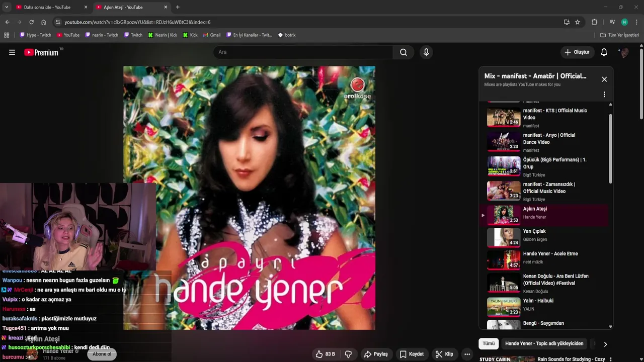Open options for Rain Sounds suggestion

(x=610, y=359)
